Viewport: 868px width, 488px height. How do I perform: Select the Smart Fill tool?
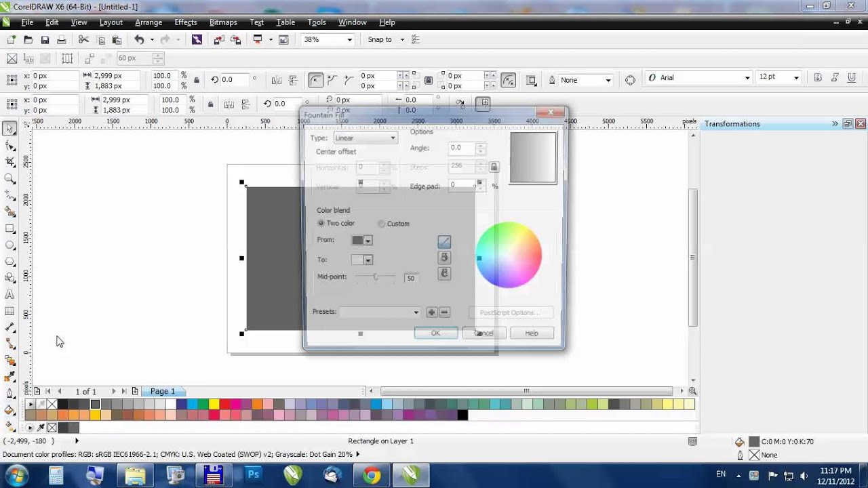click(10, 212)
